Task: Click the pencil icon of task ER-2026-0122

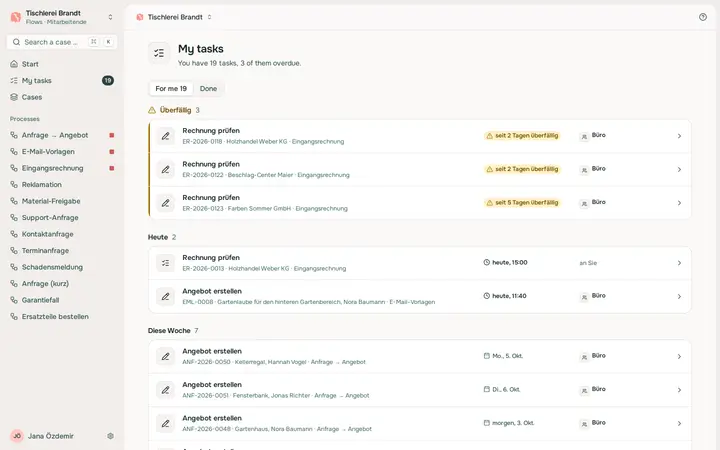Action: (165, 169)
